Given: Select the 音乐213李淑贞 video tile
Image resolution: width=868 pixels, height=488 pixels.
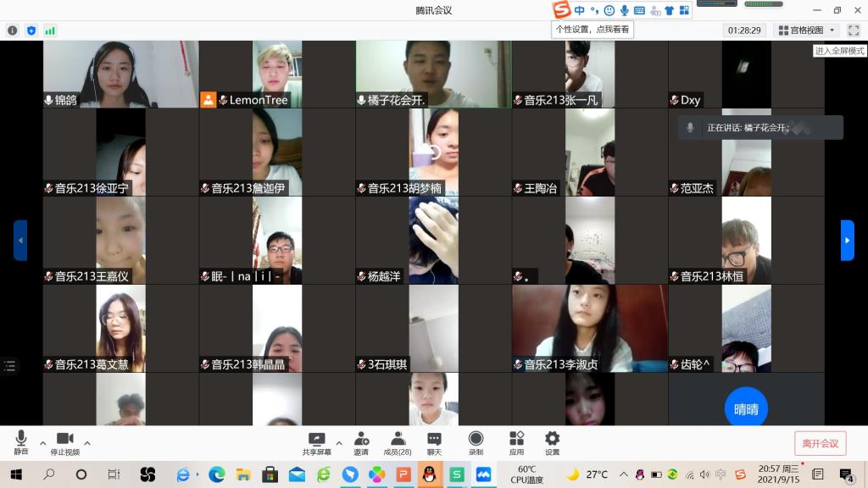Looking at the screenshot, I should tap(589, 328).
